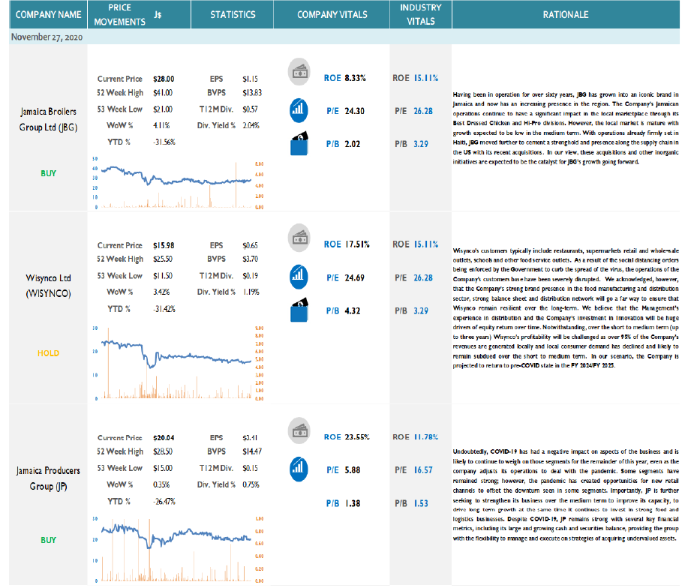Click the INDUSTRY VITALS column header
700x588 pixels.
pyautogui.click(x=421, y=15)
